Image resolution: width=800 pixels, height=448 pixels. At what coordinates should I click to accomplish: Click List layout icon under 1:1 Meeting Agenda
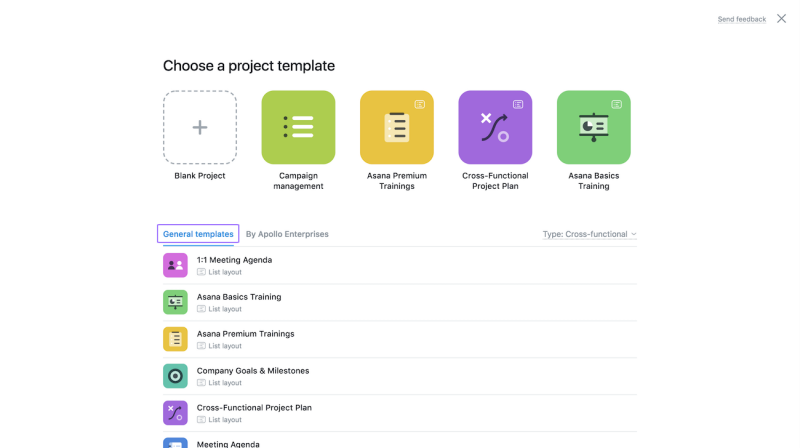pos(202,272)
